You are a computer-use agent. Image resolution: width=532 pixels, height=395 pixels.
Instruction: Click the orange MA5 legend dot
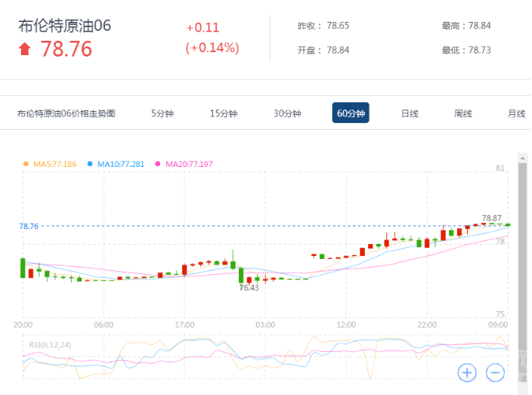(26, 164)
